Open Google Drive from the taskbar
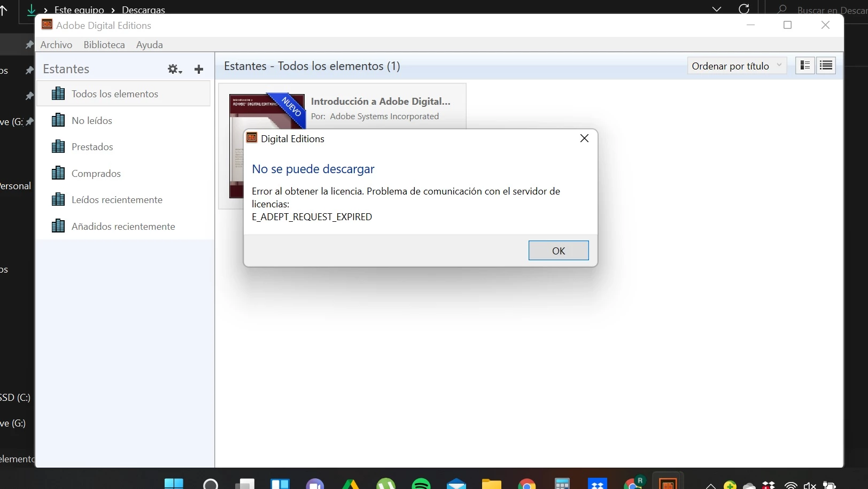The image size is (868, 489). 351,484
